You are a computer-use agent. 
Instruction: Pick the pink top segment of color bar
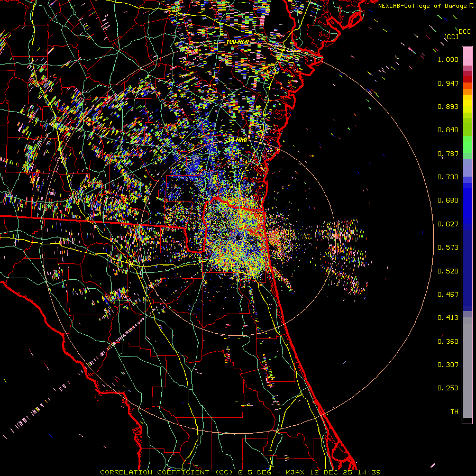coord(467,56)
